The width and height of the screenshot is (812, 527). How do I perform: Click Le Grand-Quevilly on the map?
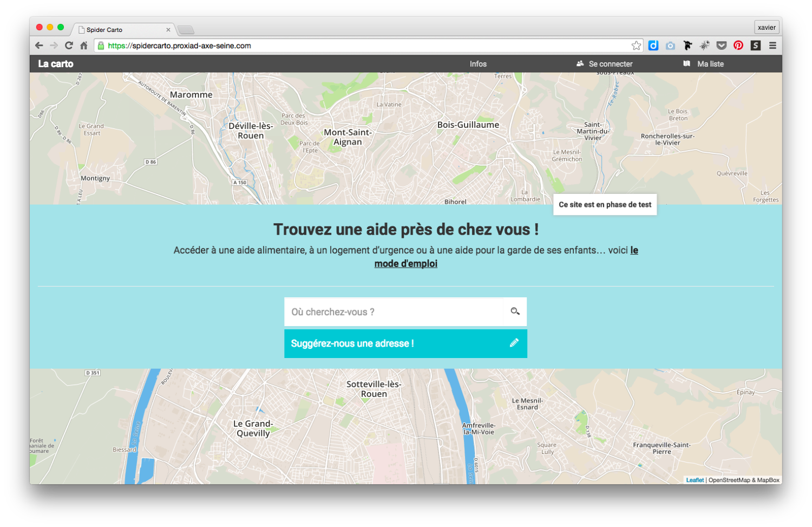(x=253, y=428)
